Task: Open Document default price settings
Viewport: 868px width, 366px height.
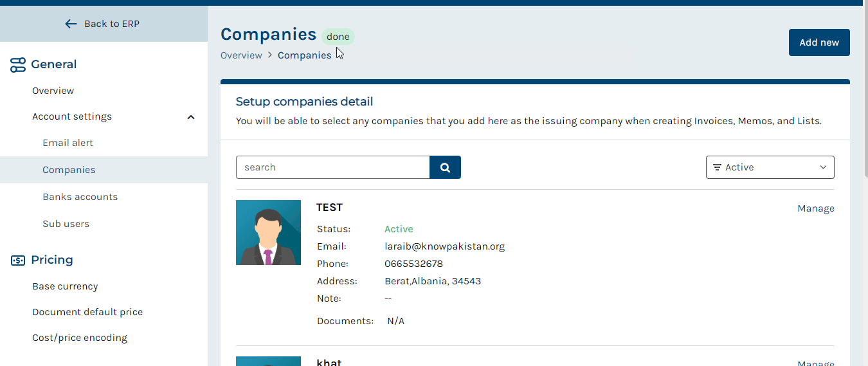Action: point(87,312)
